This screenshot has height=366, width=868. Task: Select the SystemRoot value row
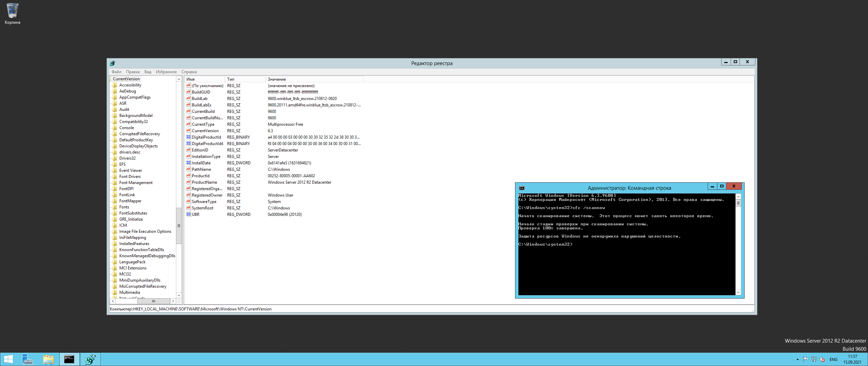coord(274,208)
